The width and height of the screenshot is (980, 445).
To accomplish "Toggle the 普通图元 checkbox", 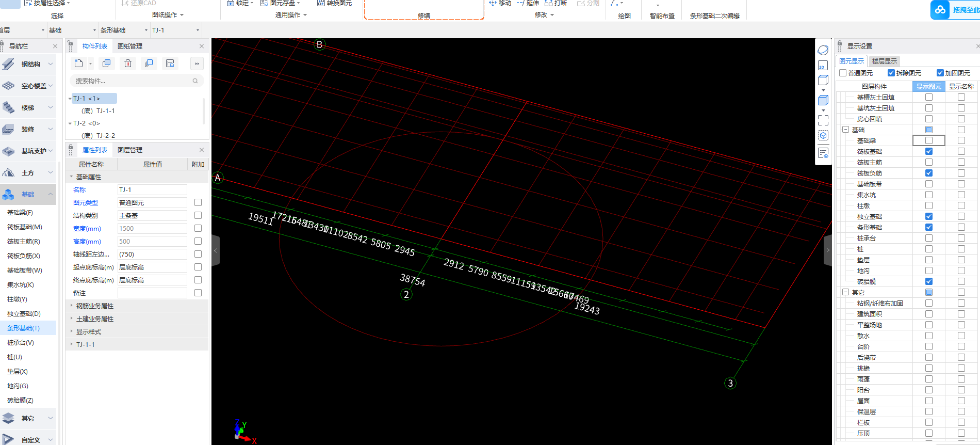I will (843, 73).
